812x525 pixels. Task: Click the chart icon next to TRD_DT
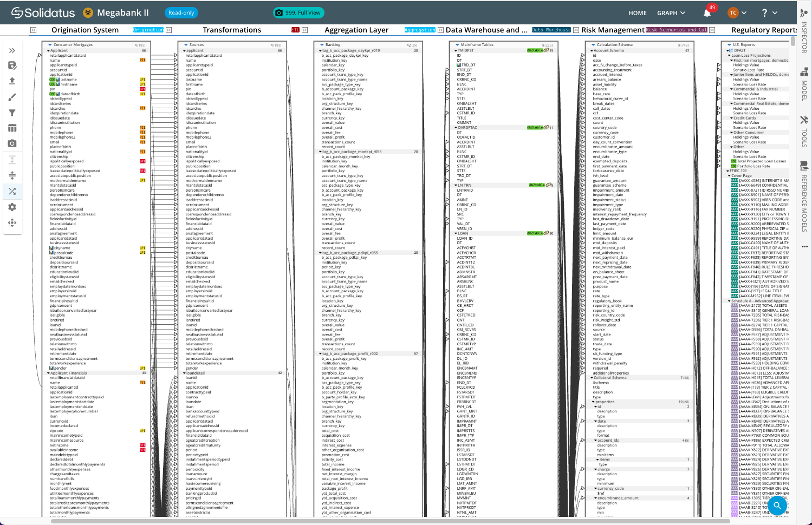click(459, 65)
